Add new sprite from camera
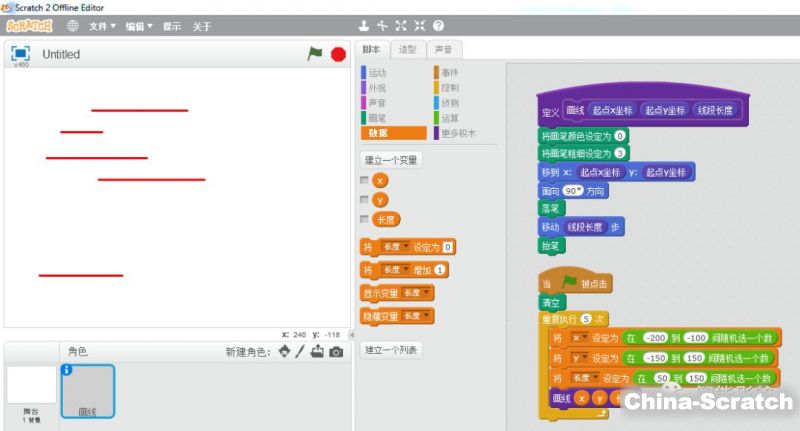Image resolution: width=800 pixels, height=431 pixels. click(336, 352)
